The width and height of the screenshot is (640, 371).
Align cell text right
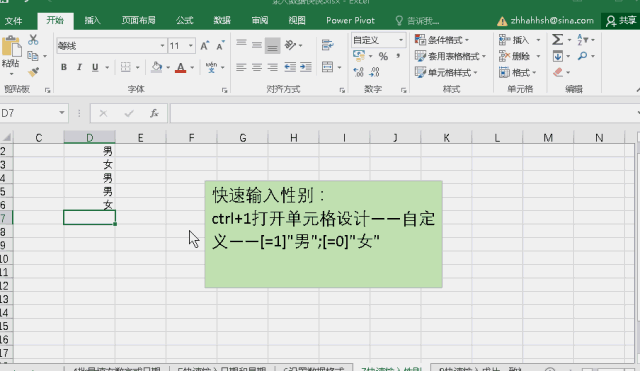(272, 67)
